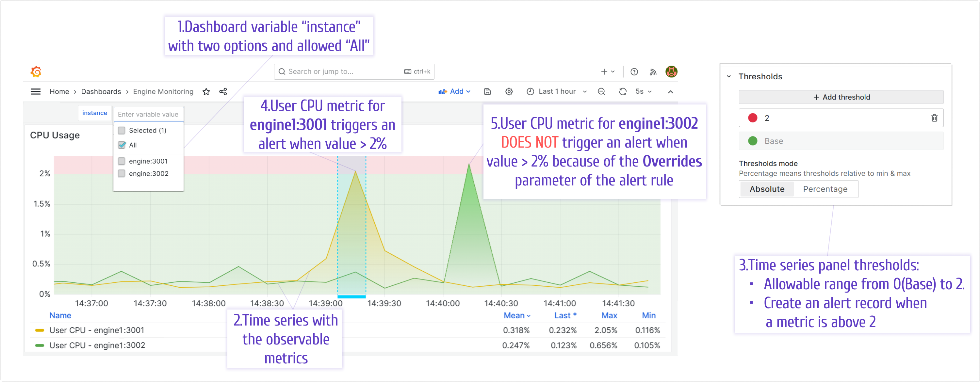Click the threshold value 2 field
The height and width of the screenshot is (382, 980).
point(841,118)
